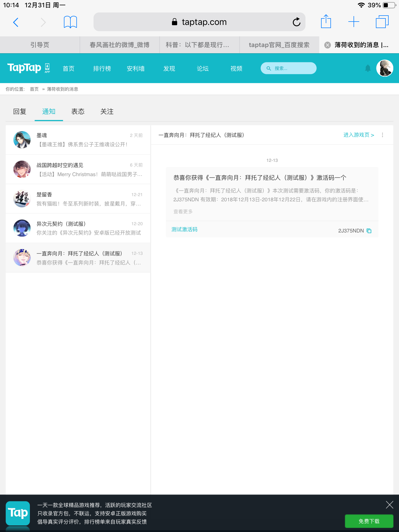Open the 楚留香 notification
This screenshot has width=399, height=532.
point(78,199)
